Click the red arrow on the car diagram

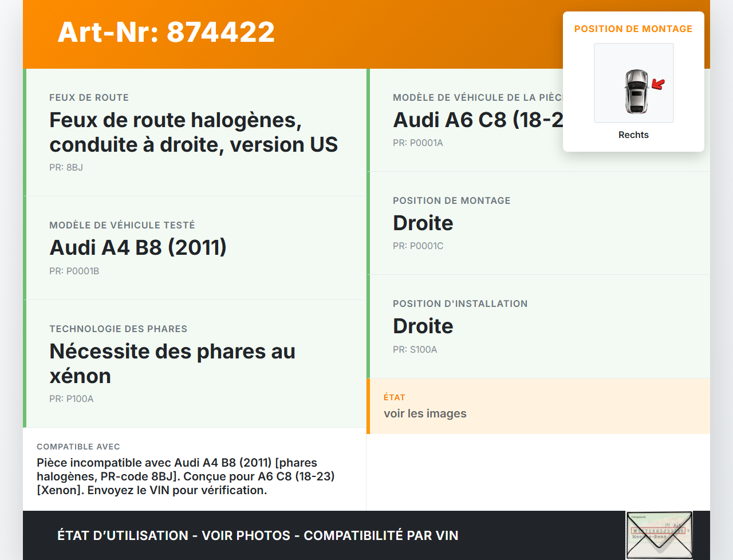657,84
